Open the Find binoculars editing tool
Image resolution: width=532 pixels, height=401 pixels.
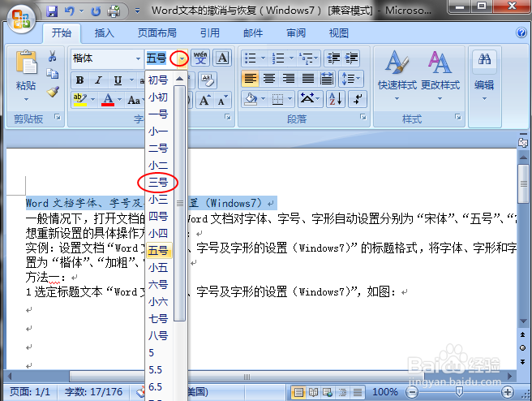[484, 59]
